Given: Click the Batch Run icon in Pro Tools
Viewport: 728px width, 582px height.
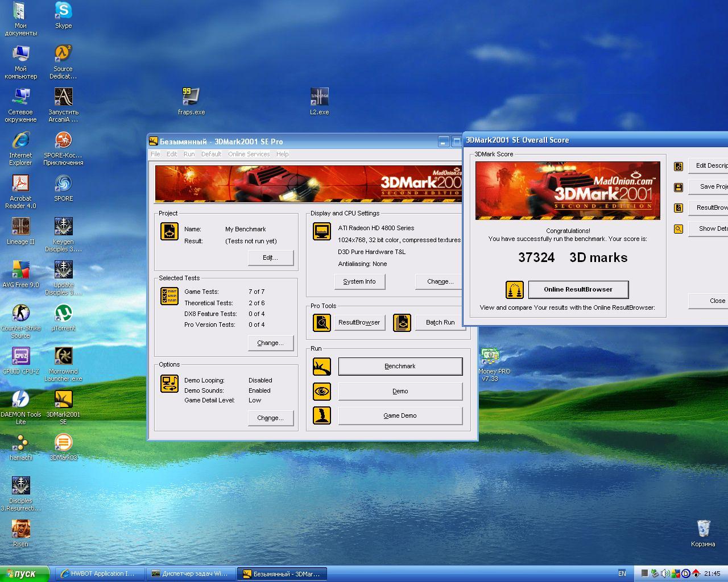Looking at the screenshot, I should tap(402, 322).
